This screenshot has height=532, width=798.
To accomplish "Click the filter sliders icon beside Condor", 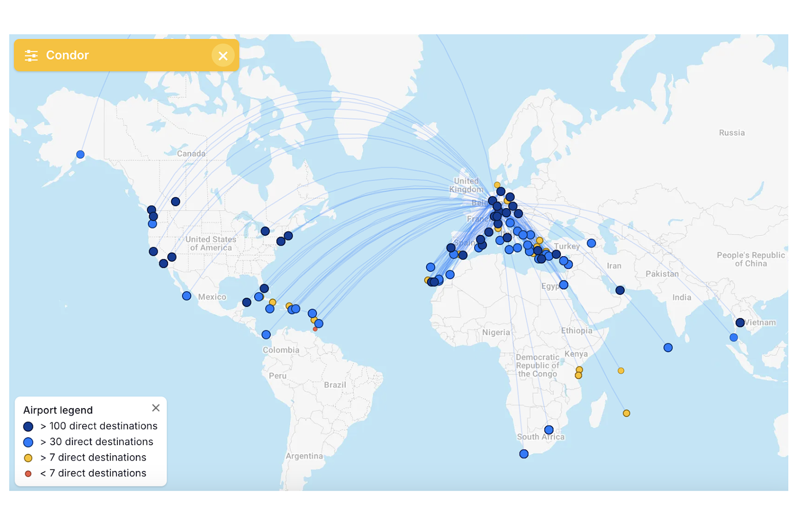I will (31, 55).
